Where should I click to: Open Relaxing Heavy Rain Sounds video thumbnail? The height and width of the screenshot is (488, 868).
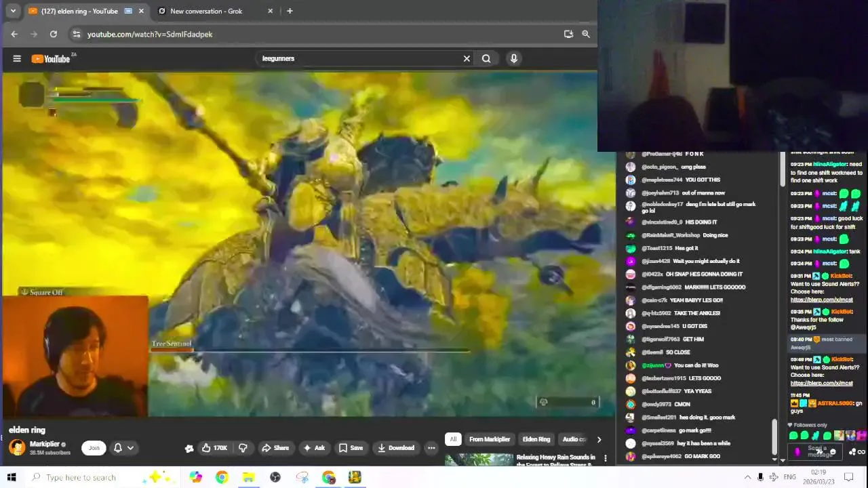479,459
